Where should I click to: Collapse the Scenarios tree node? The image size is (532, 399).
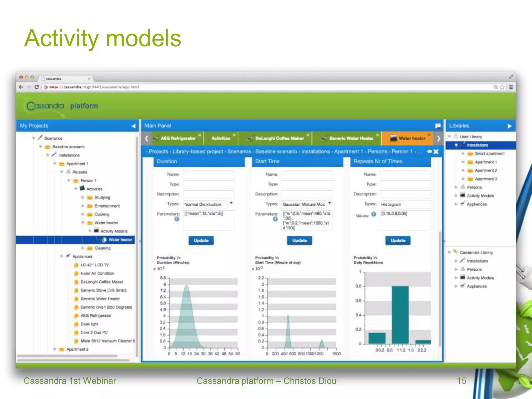click(x=34, y=138)
